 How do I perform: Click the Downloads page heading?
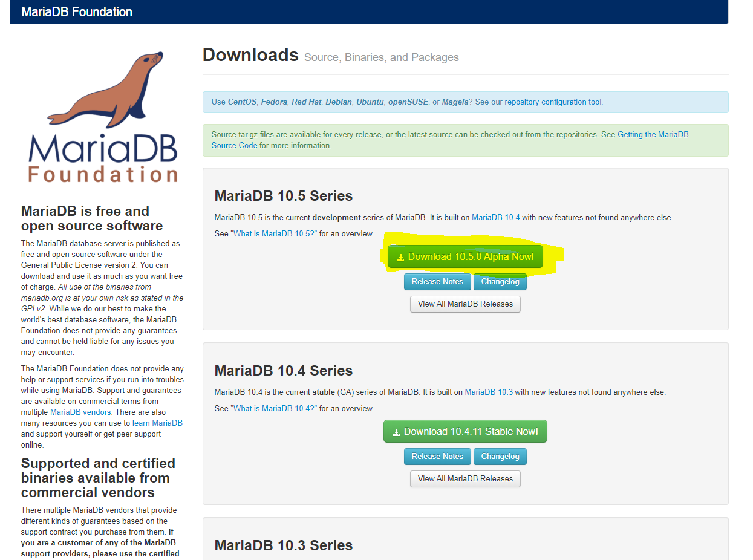click(250, 55)
